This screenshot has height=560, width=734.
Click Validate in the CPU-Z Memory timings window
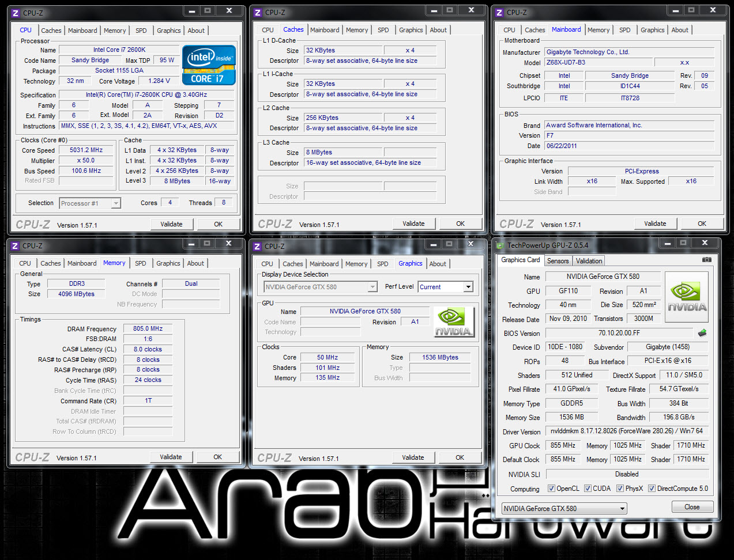(x=171, y=457)
